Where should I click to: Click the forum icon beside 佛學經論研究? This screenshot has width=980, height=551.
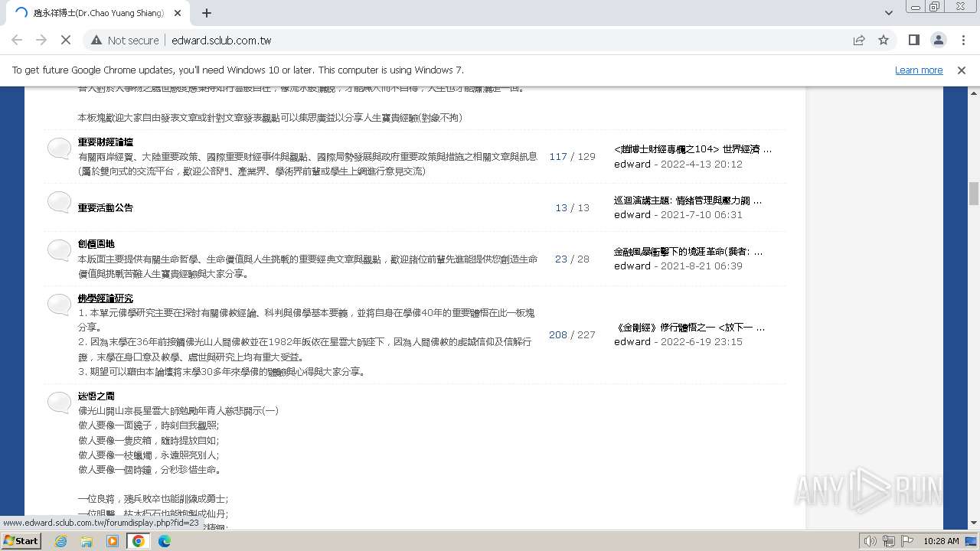tap(59, 305)
